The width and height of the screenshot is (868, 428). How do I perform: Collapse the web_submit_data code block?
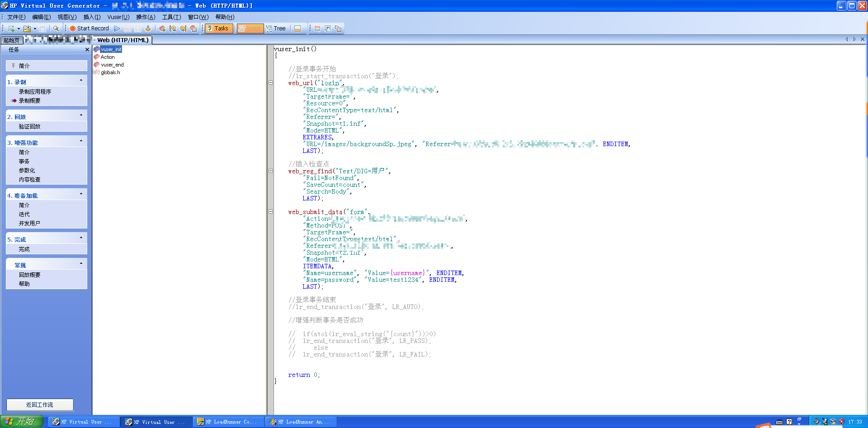(x=270, y=211)
